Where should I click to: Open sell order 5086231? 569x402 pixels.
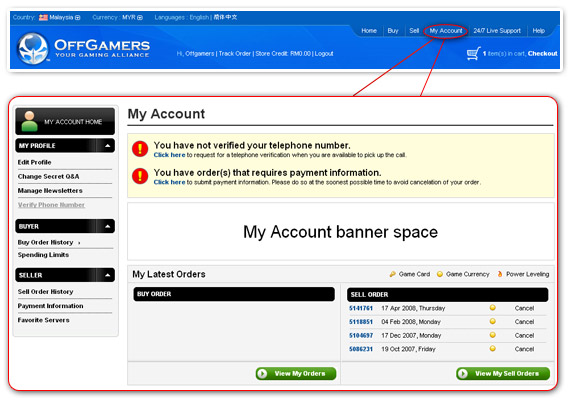click(x=361, y=349)
